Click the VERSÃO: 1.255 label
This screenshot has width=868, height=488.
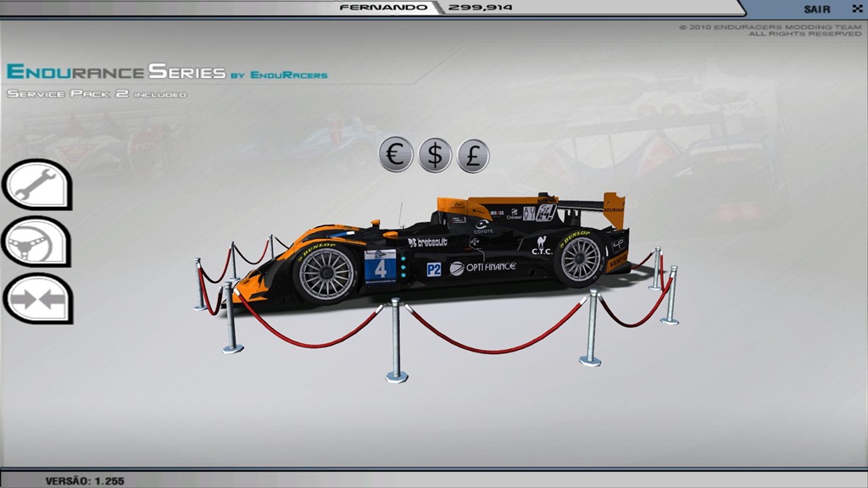point(85,481)
